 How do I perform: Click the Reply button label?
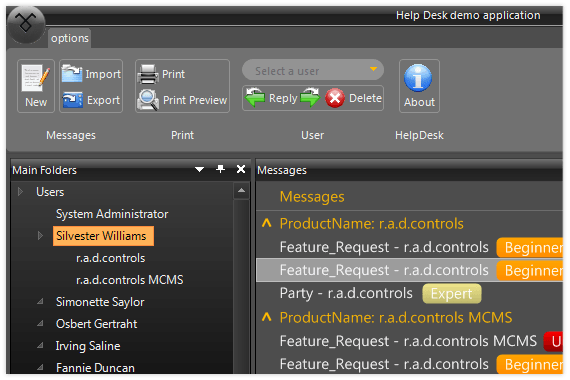pos(283,98)
